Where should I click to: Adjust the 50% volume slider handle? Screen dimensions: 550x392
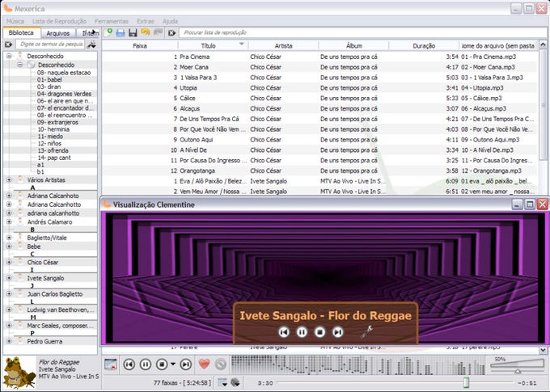pos(518,371)
